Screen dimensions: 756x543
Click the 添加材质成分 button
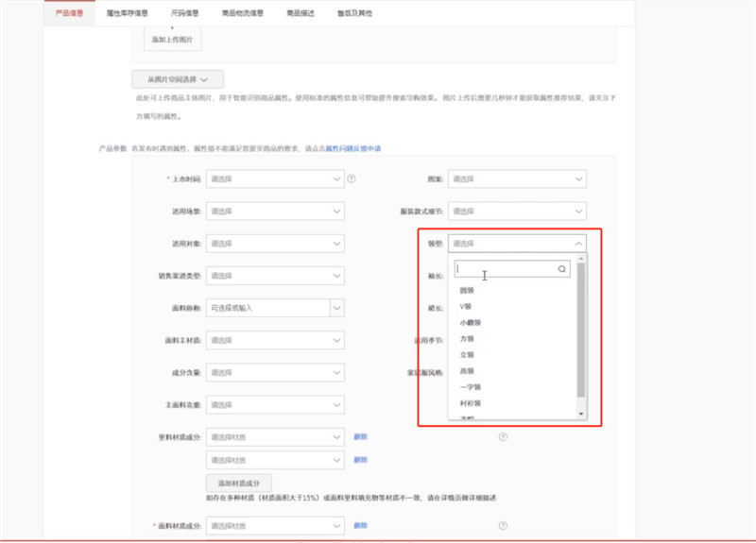(x=239, y=483)
